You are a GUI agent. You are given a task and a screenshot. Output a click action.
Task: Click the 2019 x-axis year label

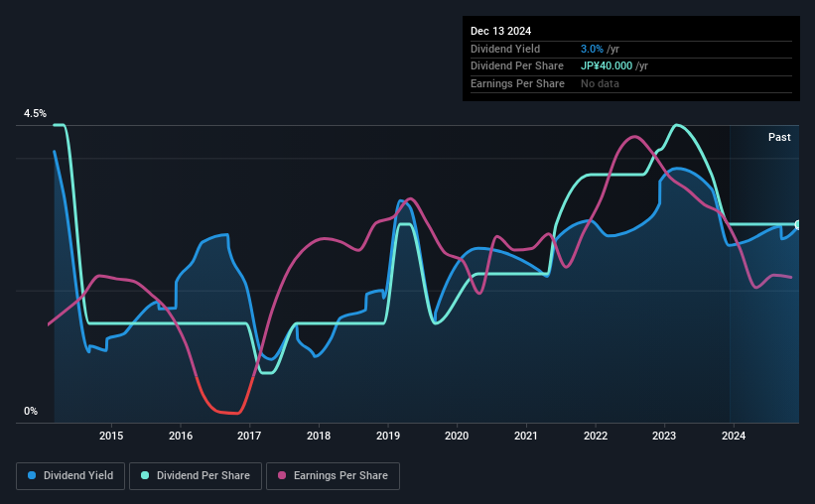click(x=388, y=436)
